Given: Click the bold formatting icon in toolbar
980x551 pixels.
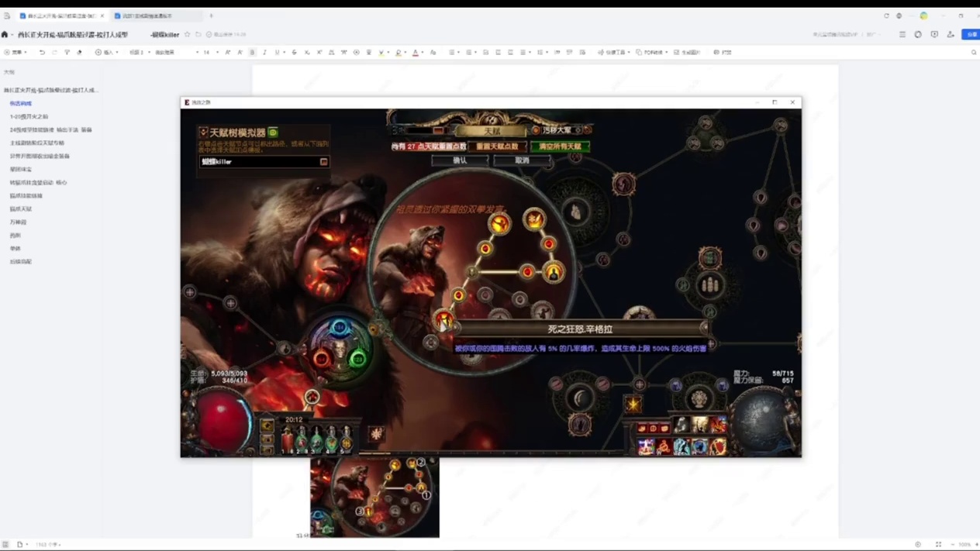Looking at the screenshot, I should (252, 53).
